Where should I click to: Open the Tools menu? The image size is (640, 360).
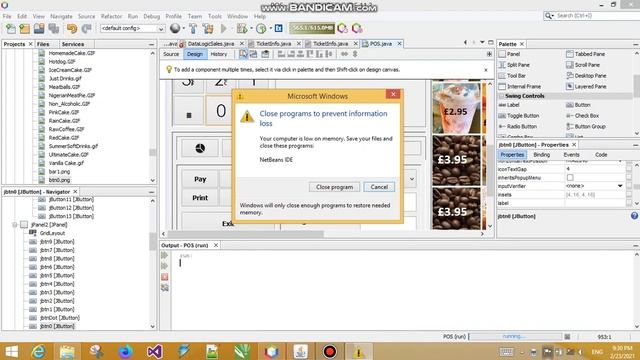click(x=215, y=16)
